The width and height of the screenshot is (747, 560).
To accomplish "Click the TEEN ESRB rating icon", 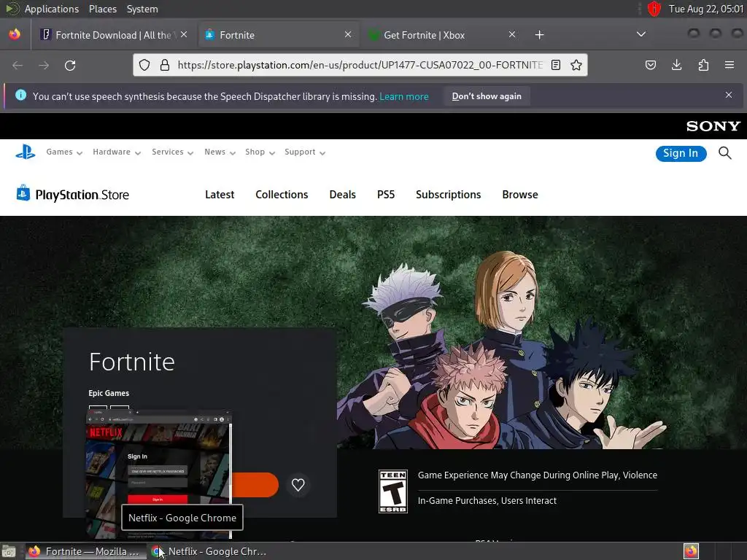I will 393,491.
